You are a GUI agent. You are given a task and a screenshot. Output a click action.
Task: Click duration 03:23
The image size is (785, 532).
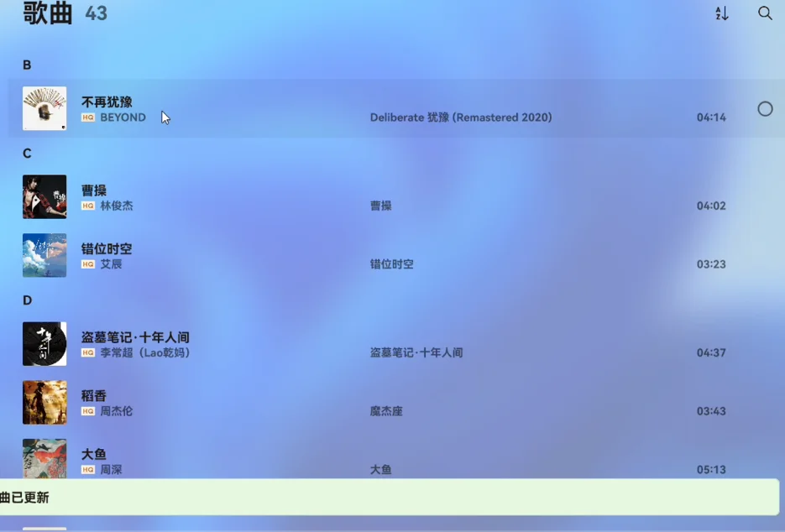click(x=711, y=264)
